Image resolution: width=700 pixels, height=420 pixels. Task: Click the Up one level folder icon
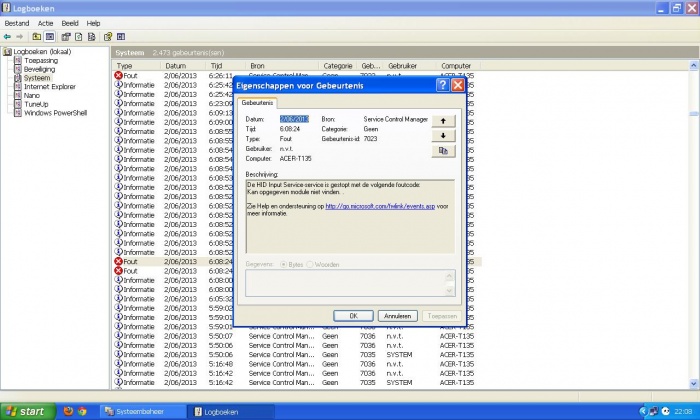pos(36,35)
